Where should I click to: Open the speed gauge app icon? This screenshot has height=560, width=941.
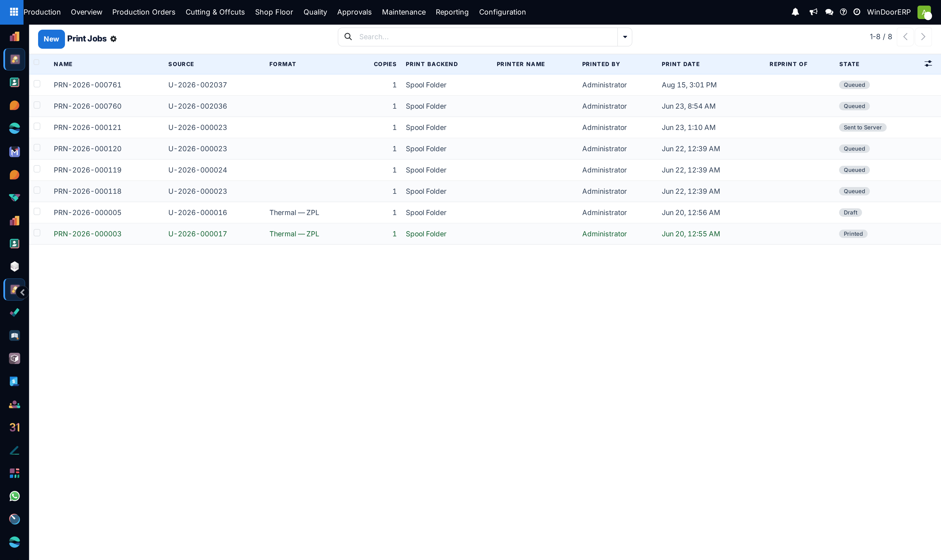(14, 519)
